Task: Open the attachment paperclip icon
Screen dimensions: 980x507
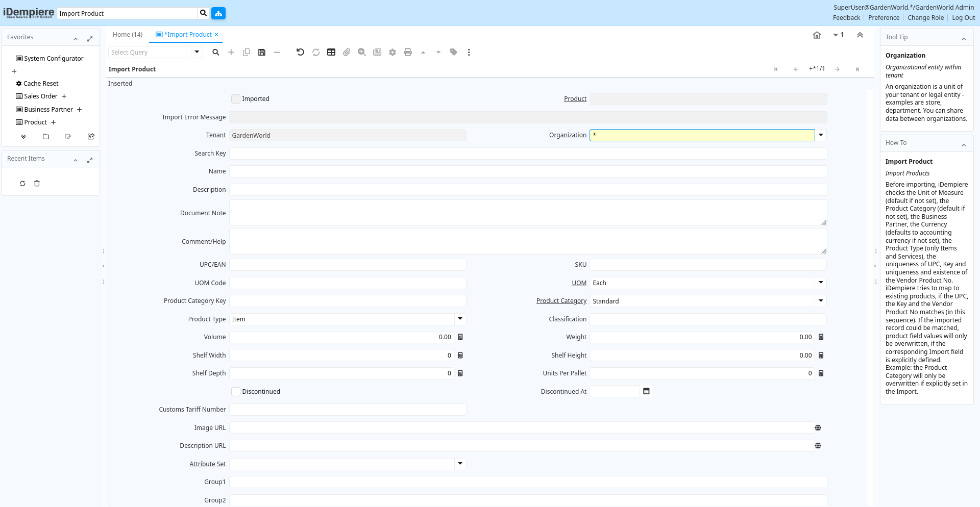Action: click(x=347, y=52)
